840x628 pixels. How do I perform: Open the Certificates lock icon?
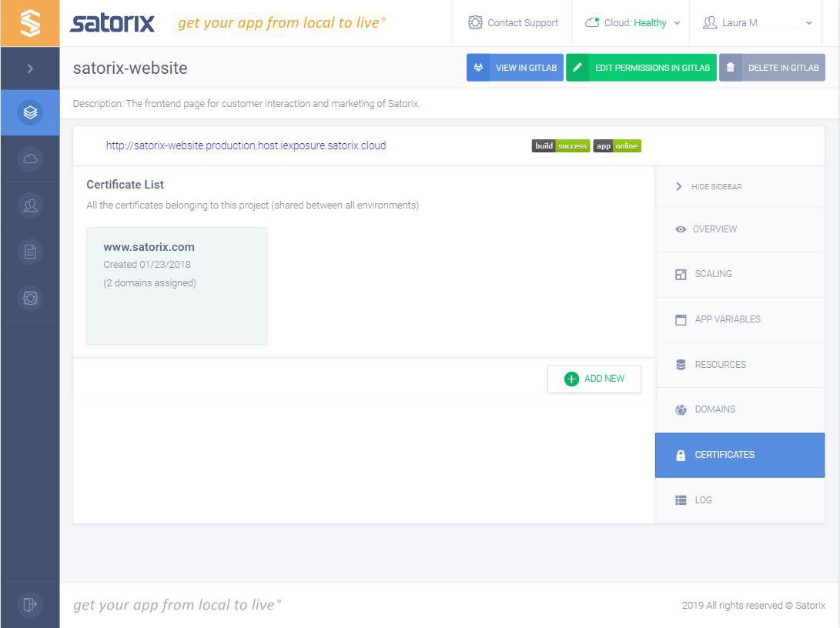tap(681, 455)
